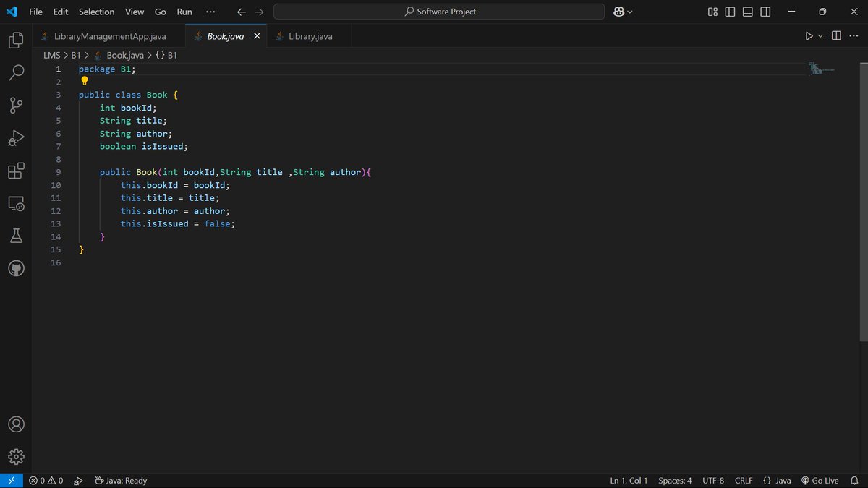The width and height of the screenshot is (868, 488).
Task: Open the Extensions view
Action: (16, 171)
